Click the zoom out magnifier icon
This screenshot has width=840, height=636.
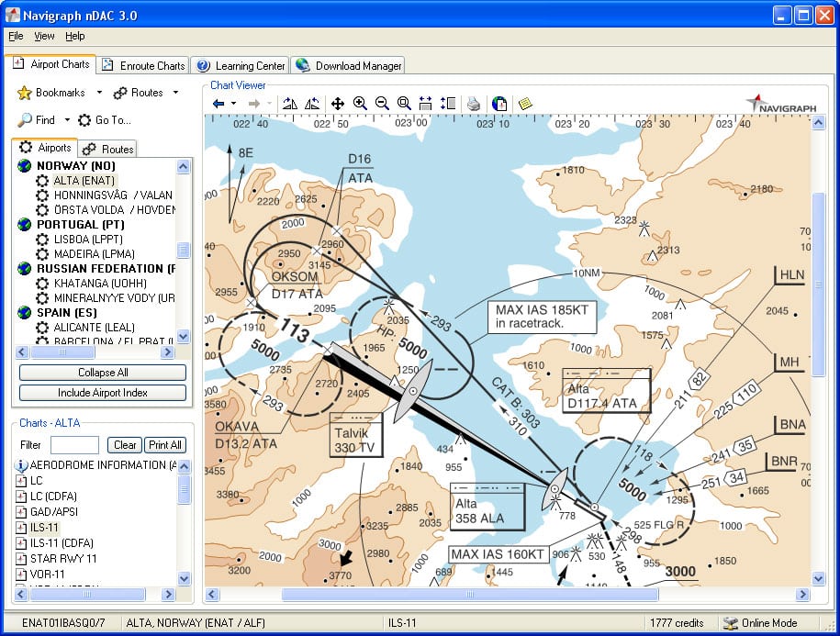tap(382, 104)
